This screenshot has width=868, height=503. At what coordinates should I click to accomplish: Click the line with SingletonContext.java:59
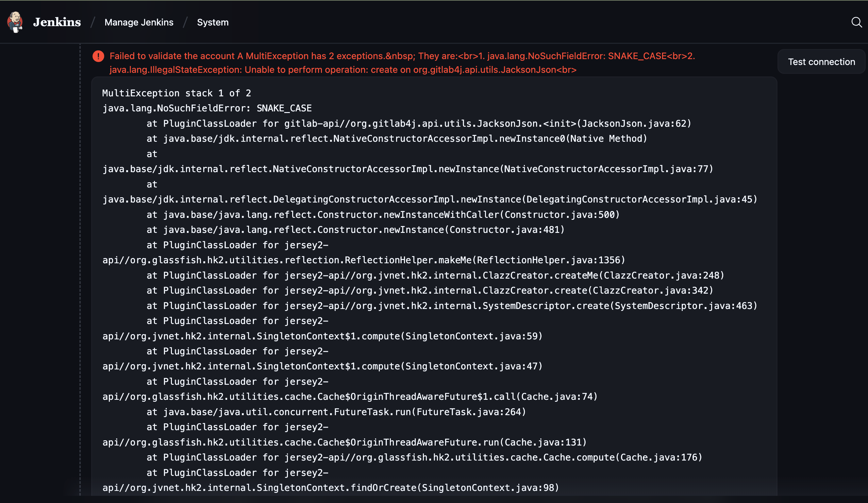tap(323, 336)
